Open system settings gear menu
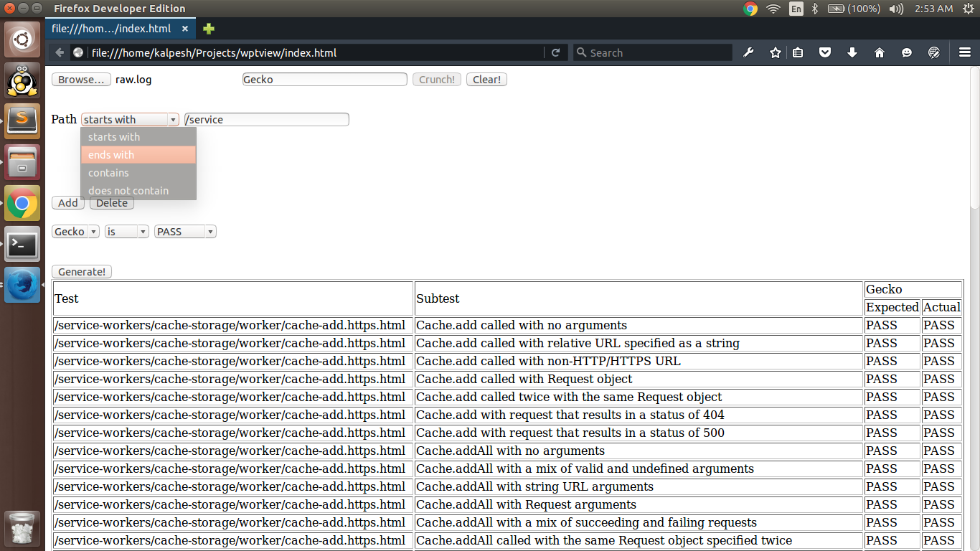The image size is (980, 551). (x=968, y=9)
